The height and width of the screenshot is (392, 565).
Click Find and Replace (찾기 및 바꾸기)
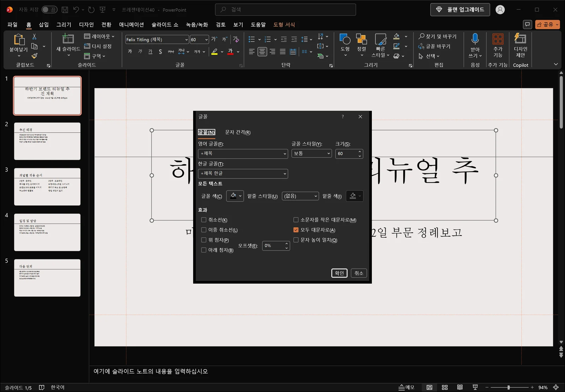coord(437,36)
